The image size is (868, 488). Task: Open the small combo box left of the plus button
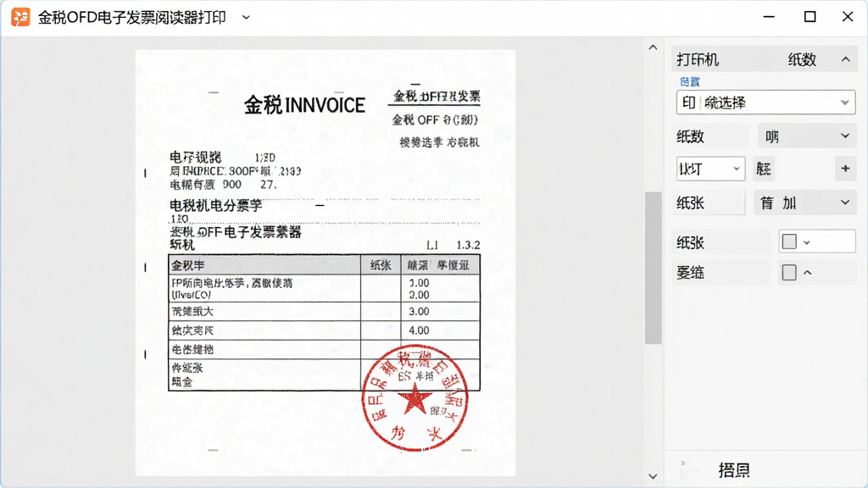click(710, 169)
